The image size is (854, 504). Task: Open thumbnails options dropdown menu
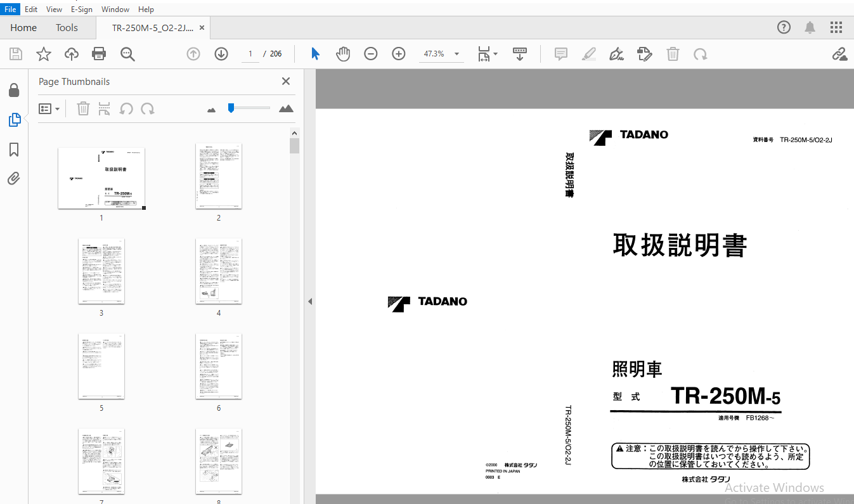49,108
